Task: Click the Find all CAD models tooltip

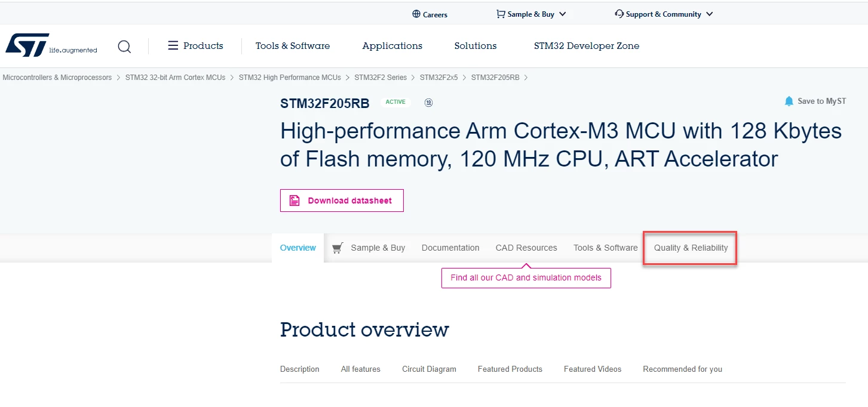Action: (526, 277)
